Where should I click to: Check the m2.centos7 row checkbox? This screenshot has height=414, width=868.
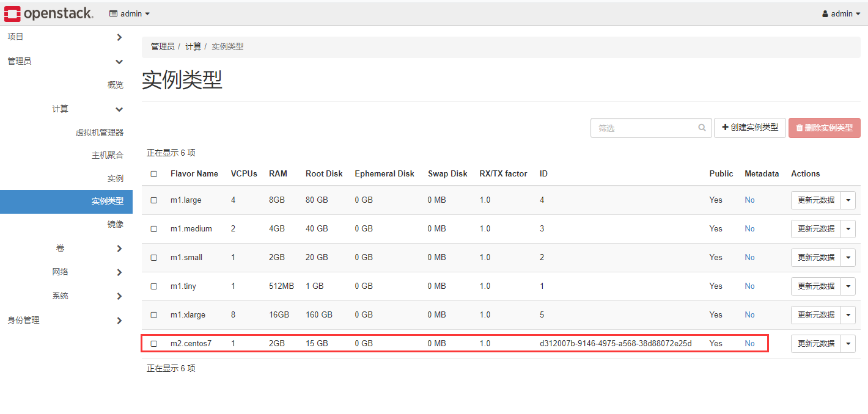coord(154,344)
